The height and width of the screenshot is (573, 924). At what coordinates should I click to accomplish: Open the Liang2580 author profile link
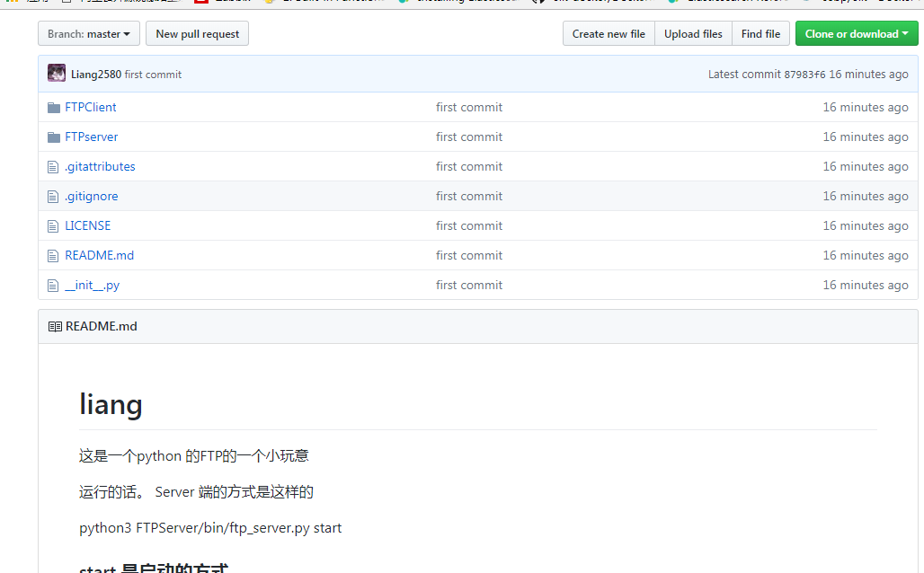(96, 75)
